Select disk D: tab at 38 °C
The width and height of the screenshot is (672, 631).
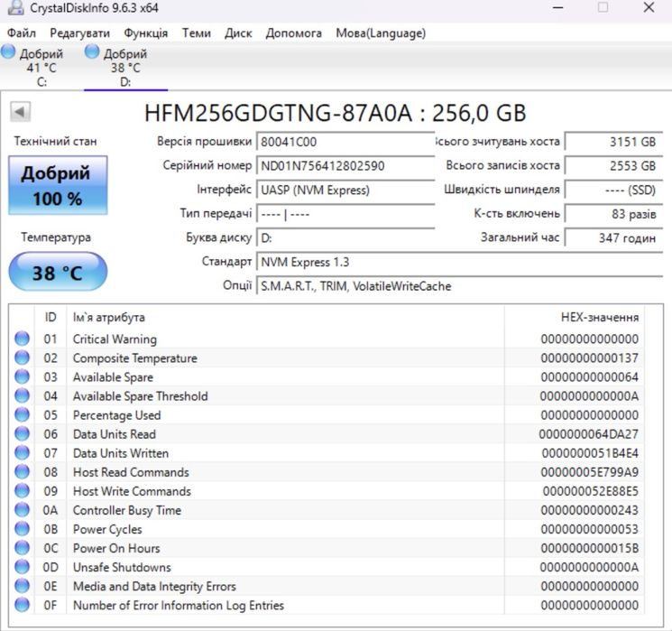click(125, 67)
